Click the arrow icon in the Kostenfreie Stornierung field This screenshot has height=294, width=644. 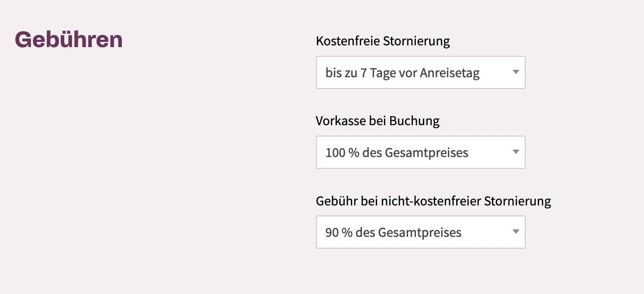tap(516, 72)
